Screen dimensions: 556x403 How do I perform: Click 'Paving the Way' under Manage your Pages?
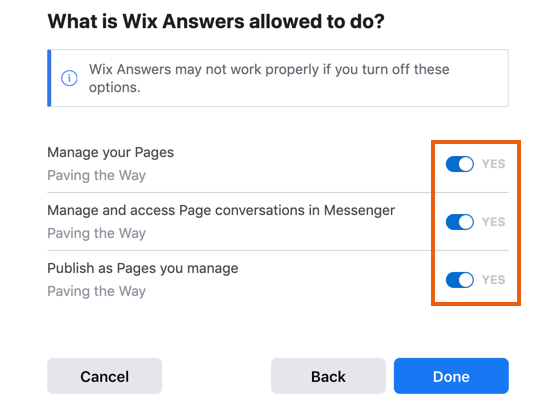pyautogui.click(x=96, y=175)
